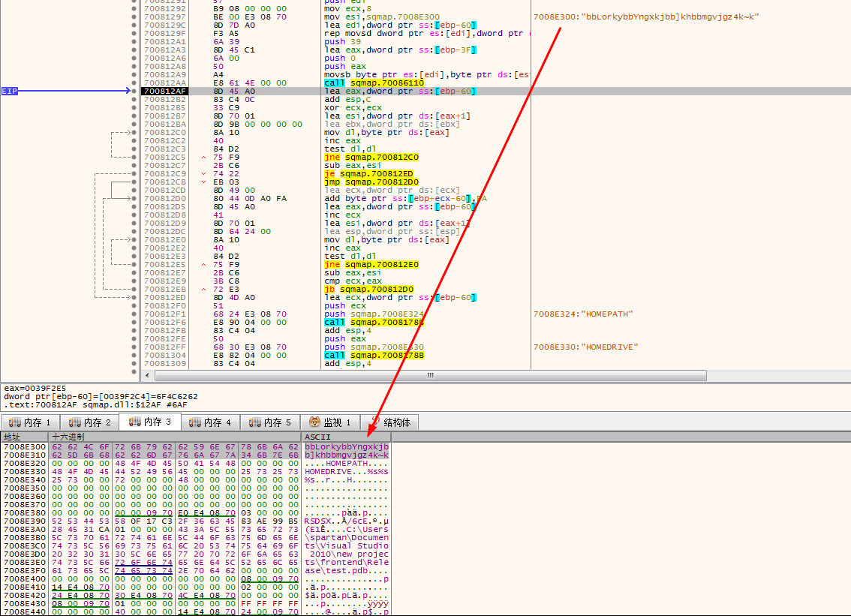Select the jne sqmap.700812C0 instruction
This screenshot has width=851, height=616.
[x=371, y=158]
